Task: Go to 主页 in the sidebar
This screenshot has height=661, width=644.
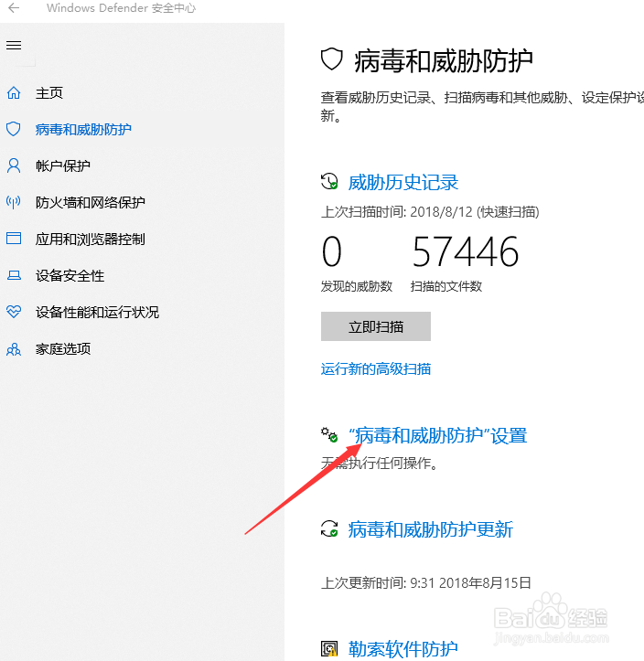Action: click(48, 92)
